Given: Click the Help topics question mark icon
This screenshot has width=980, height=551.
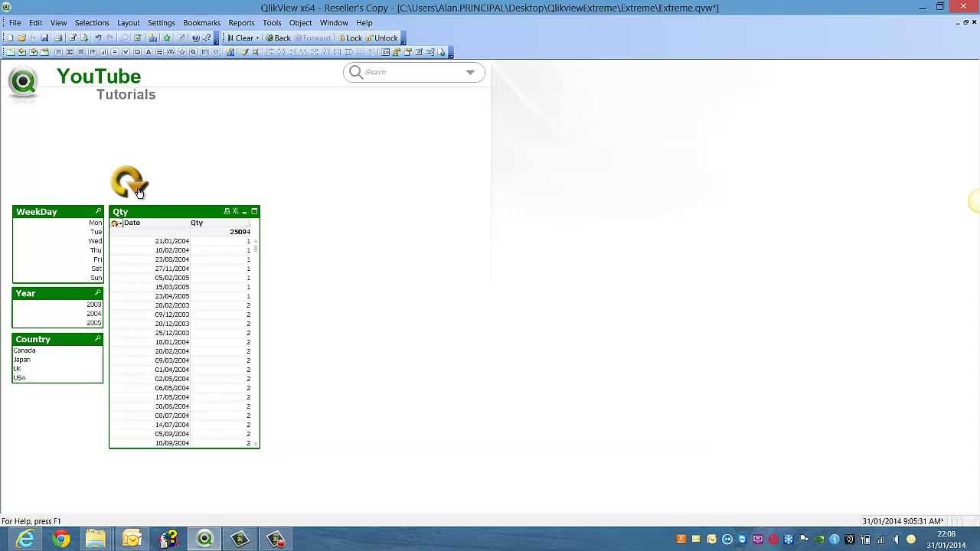Looking at the screenshot, I should [x=195, y=38].
